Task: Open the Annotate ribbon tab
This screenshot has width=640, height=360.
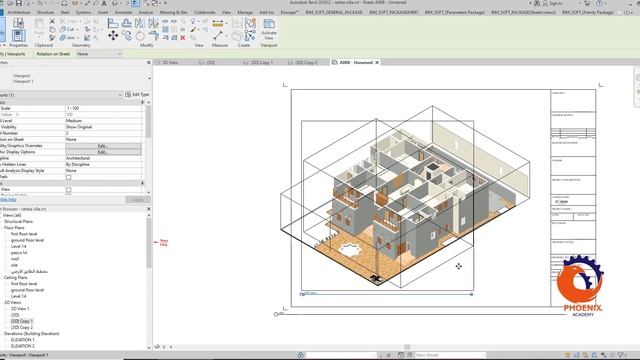Action: pos(123,12)
